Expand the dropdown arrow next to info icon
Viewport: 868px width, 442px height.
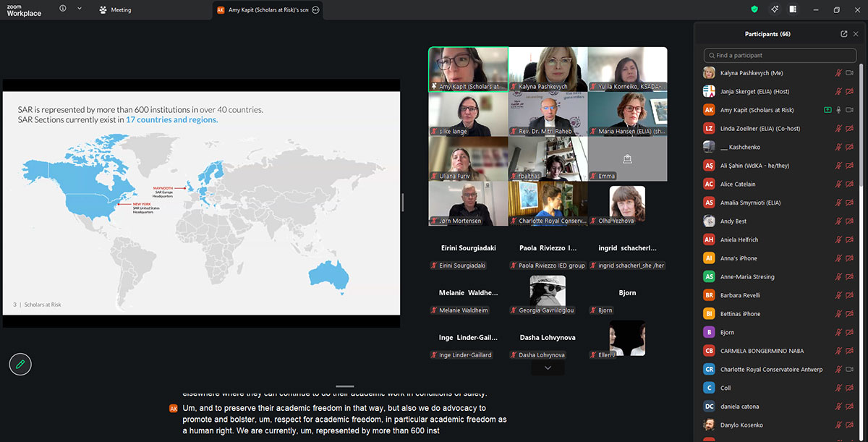coord(79,9)
